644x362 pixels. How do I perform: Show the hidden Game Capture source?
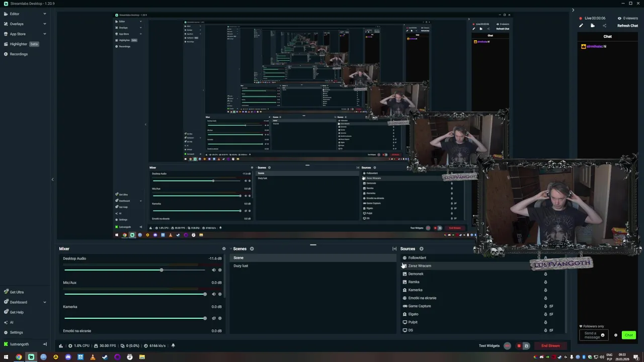click(551, 306)
